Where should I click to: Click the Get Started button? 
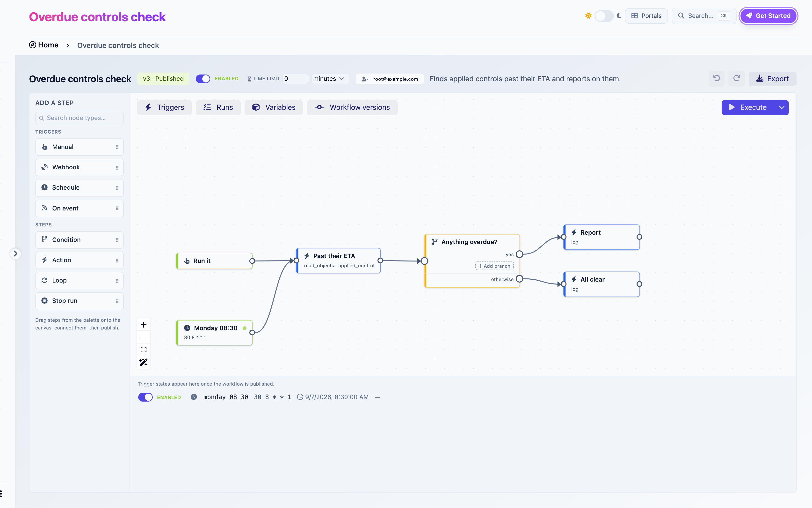[x=768, y=16]
